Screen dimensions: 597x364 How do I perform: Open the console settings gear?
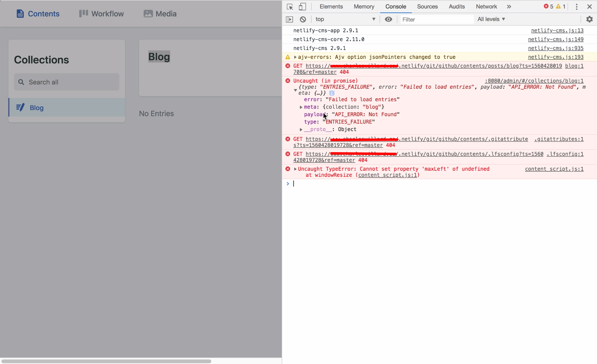click(589, 19)
